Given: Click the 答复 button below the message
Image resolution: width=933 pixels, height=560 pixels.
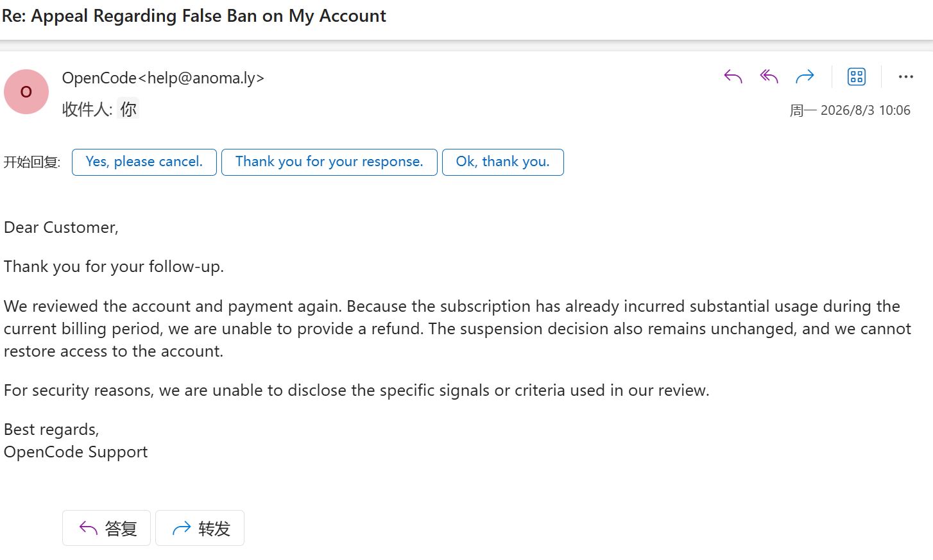Looking at the screenshot, I should [107, 528].
